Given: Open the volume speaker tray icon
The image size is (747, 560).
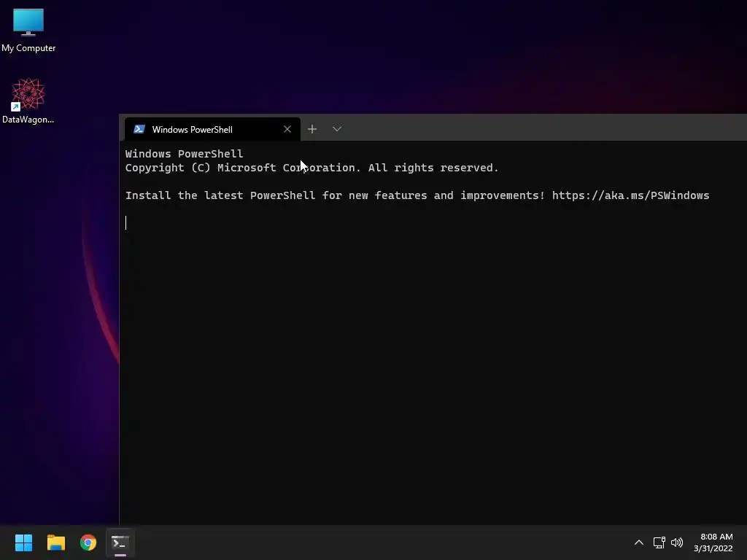Looking at the screenshot, I should click(x=676, y=542).
